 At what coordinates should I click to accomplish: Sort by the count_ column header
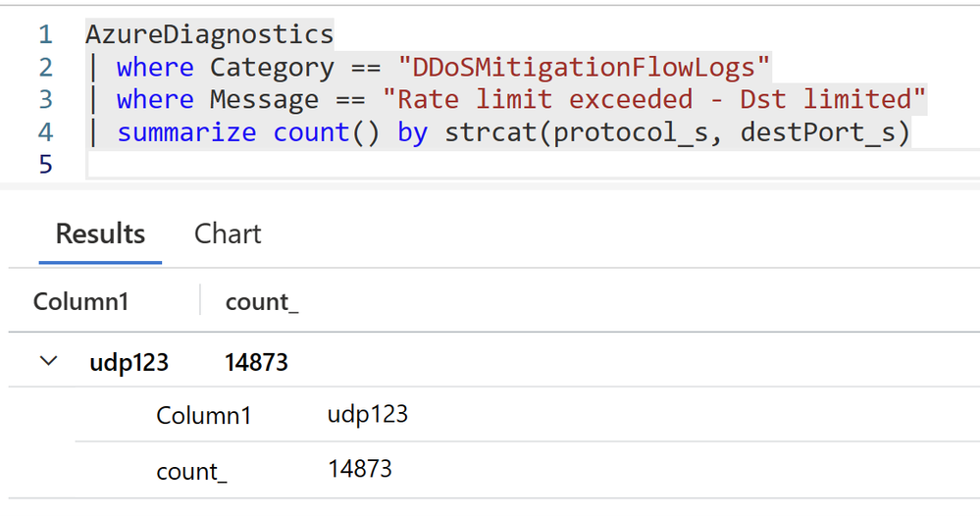(x=262, y=302)
